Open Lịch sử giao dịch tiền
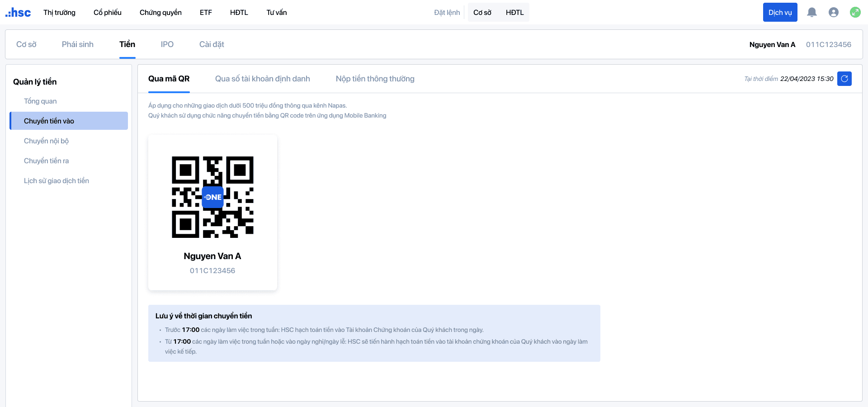868x407 pixels. coord(69,180)
